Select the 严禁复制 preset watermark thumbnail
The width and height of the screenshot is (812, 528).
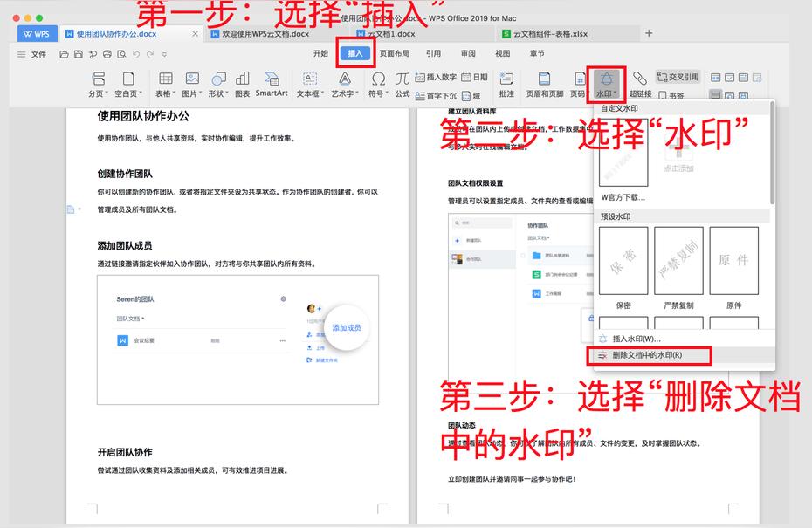(678, 262)
